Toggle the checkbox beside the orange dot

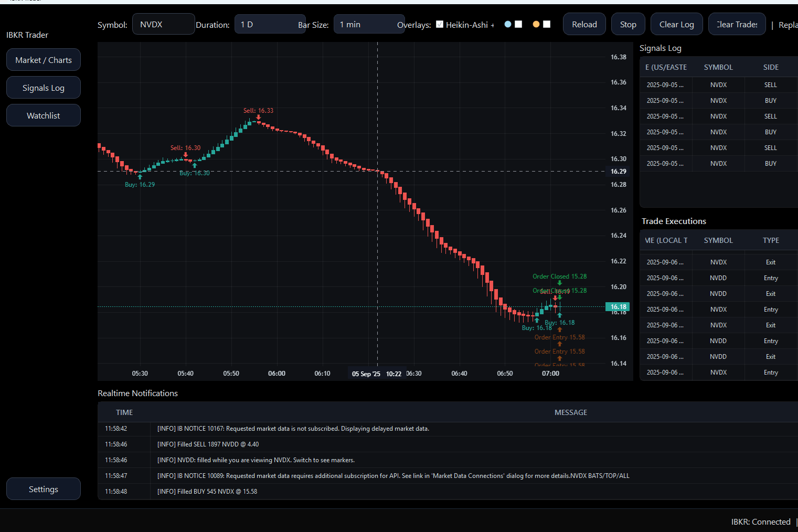[x=547, y=24]
